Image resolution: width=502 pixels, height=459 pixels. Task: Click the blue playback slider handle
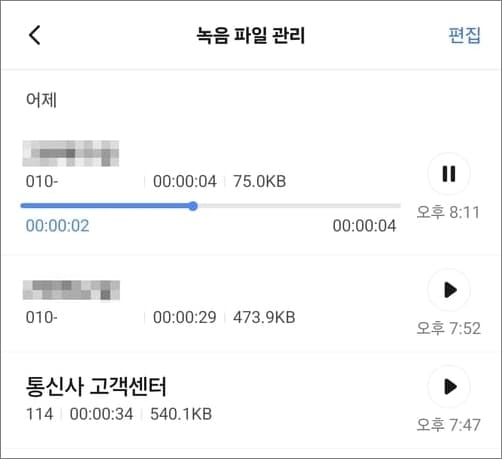[193, 206]
